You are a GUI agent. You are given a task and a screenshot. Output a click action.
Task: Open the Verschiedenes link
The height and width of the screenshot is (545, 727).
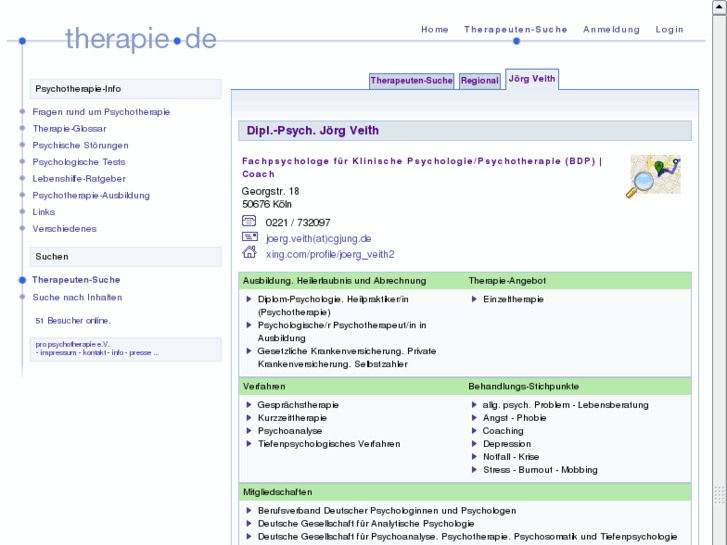[64, 229]
